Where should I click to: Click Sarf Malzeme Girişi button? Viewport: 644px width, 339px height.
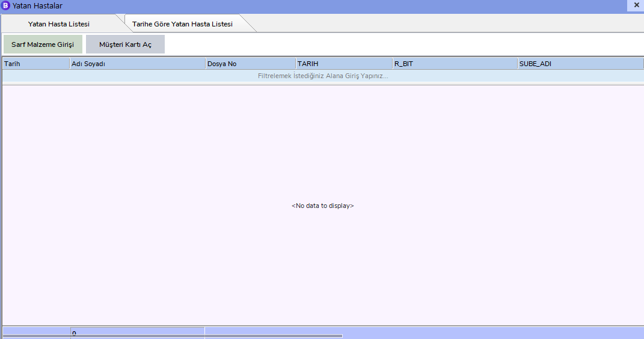(x=43, y=44)
